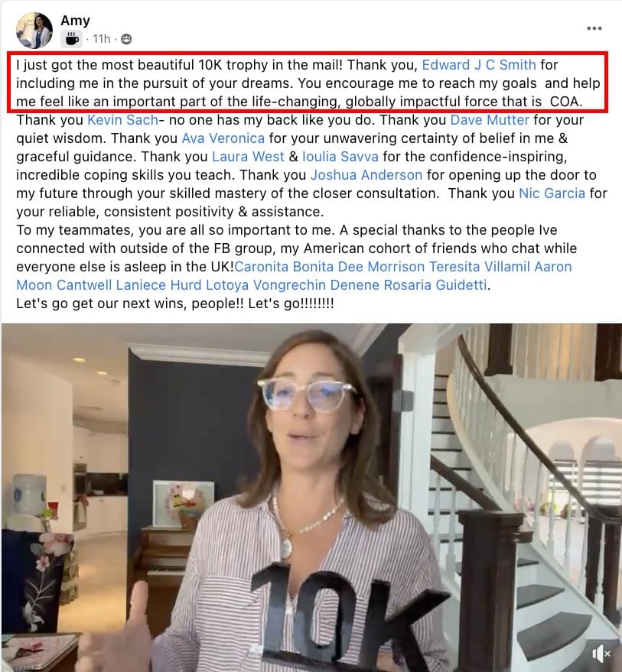
Task: Play the 10K trophy video
Action: pyautogui.click(x=311, y=498)
